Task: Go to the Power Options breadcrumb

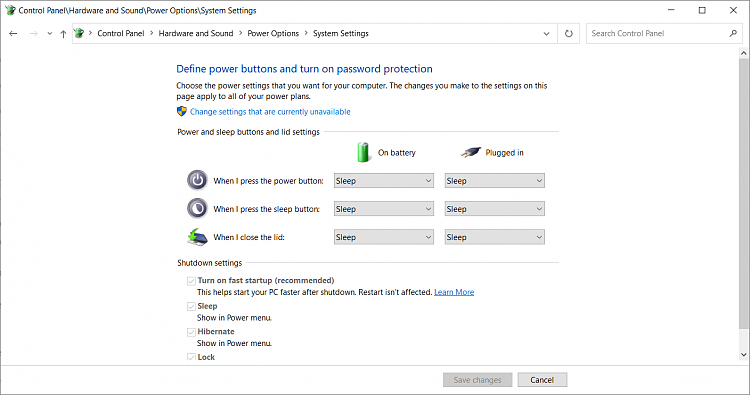Action: coord(273,33)
